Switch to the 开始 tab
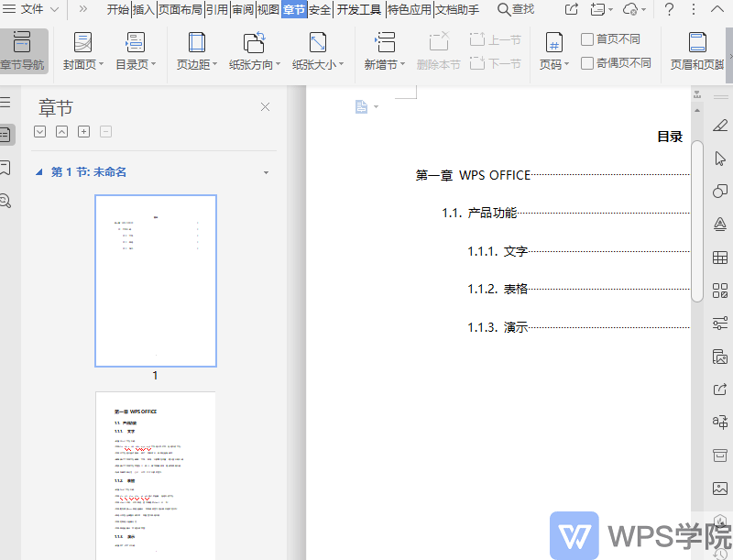The height and width of the screenshot is (560, 733). tap(118, 9)
